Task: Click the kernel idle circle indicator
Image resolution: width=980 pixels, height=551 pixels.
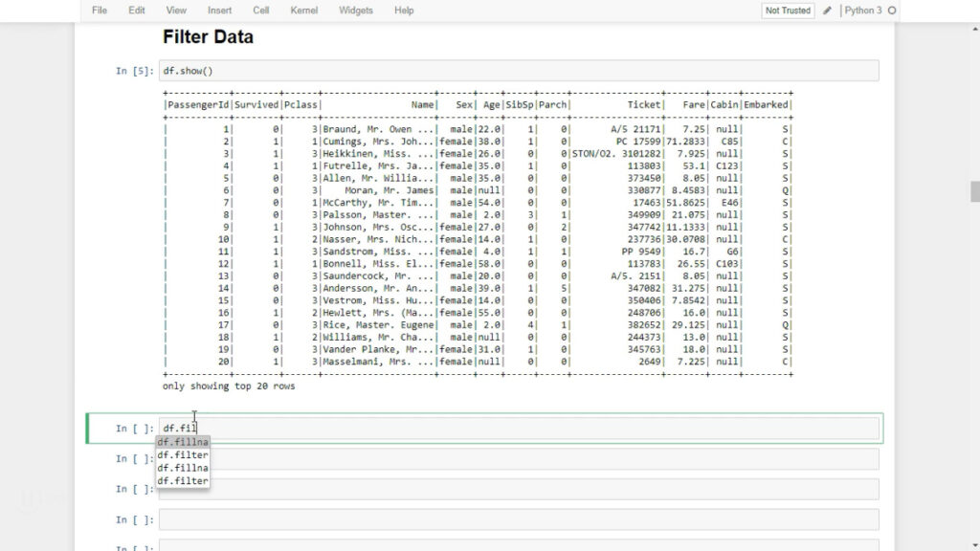Action: (892, 11)
